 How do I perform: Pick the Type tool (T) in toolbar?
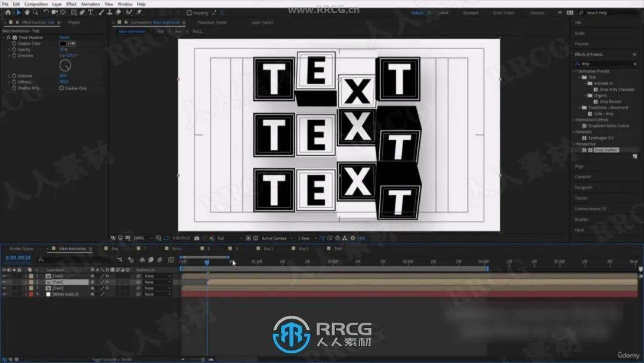coord(90,12)
